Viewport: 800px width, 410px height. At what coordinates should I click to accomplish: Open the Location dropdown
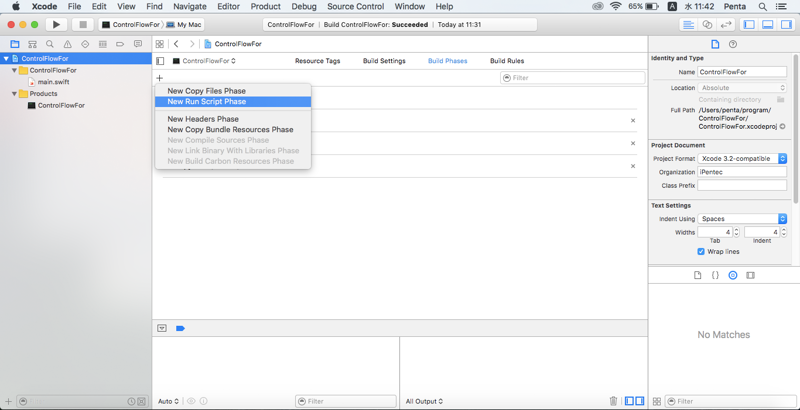point(742,88)
